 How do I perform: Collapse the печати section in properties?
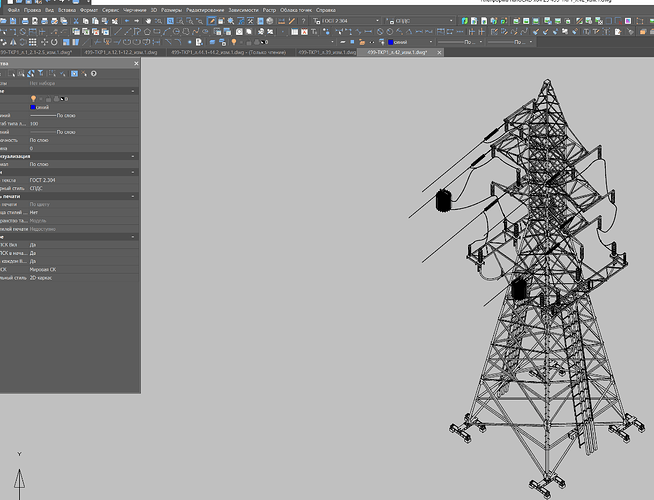[x=133, y=196]
